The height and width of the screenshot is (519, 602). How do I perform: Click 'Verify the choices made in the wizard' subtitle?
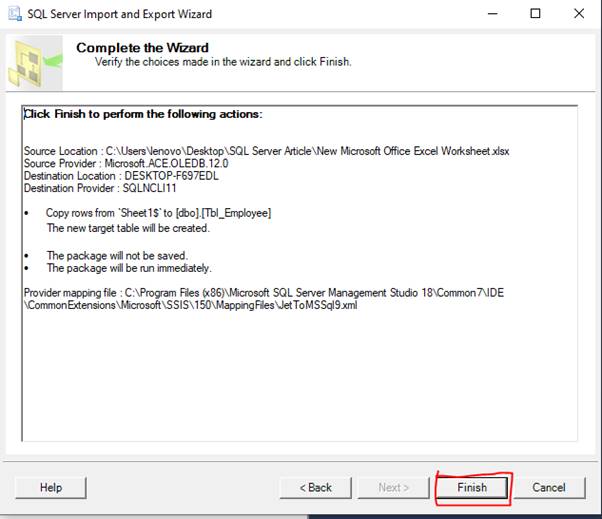223,62
